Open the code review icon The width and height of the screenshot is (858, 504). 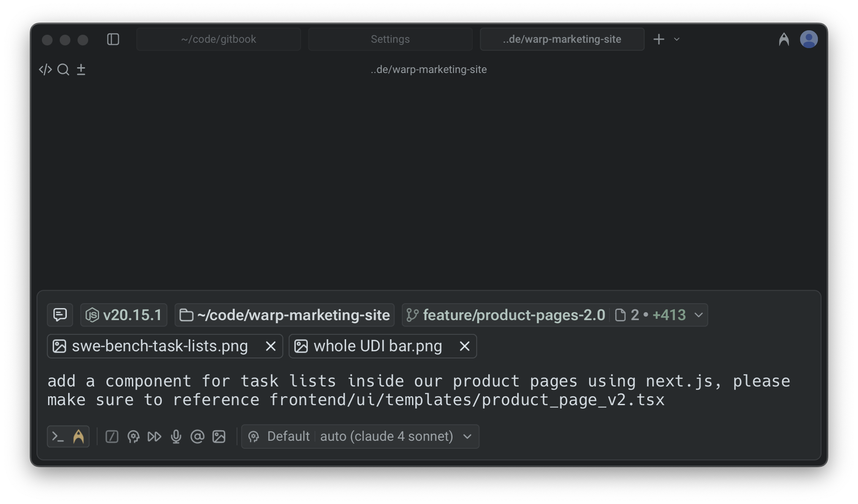[45, 69]
